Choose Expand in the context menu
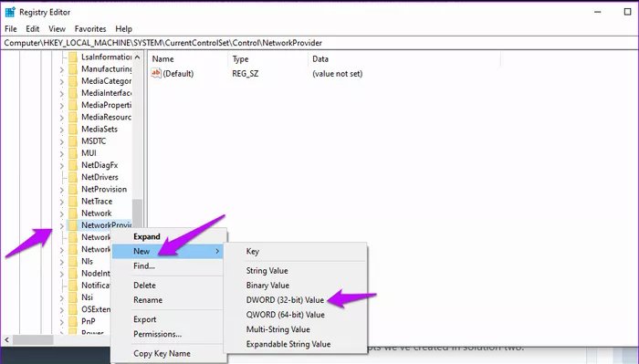639x364 pixels. (x=168, y=236)
